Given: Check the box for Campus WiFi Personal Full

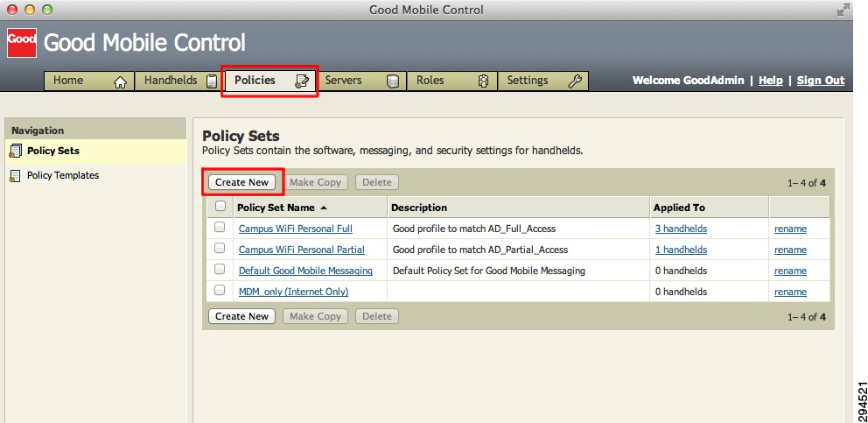Looking at the screenshot, I should (220, 228).
